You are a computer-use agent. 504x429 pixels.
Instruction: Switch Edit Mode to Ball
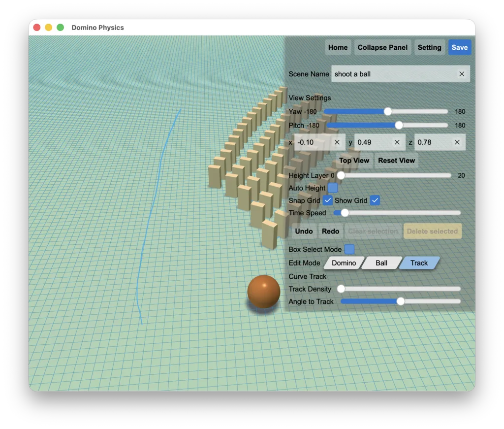coord(381,263)
